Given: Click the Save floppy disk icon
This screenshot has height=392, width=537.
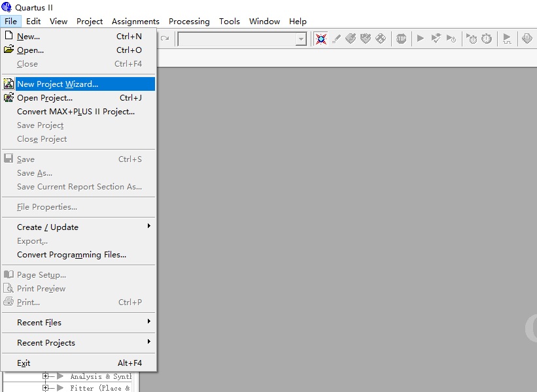Looking at the screenshot, I should 9,158.
